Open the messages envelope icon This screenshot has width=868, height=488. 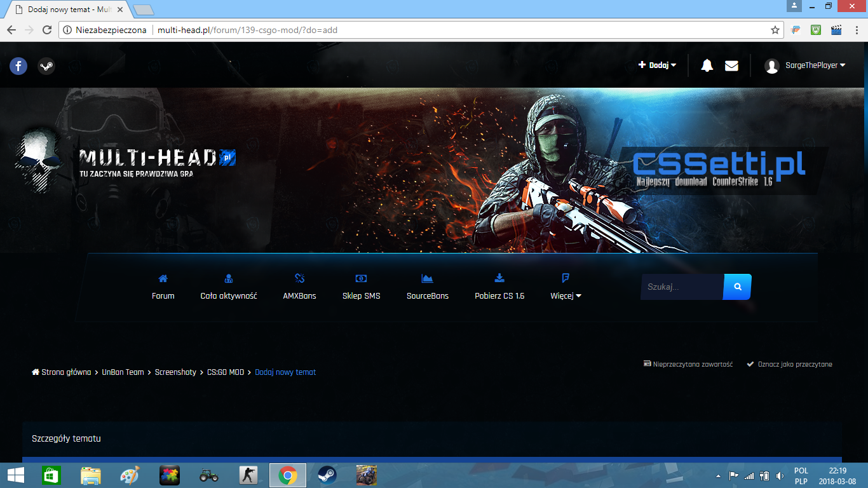point(731,65)
